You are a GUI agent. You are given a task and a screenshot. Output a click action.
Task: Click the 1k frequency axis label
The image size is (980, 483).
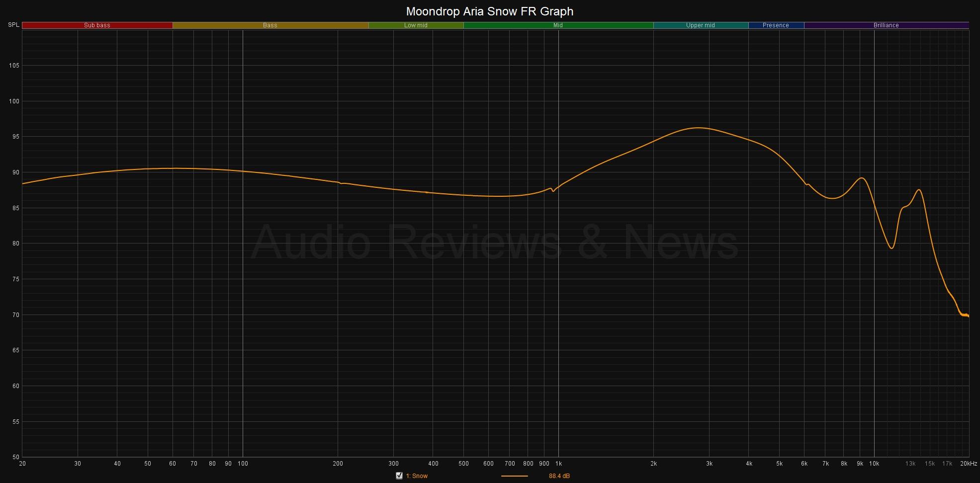point(558,464)
